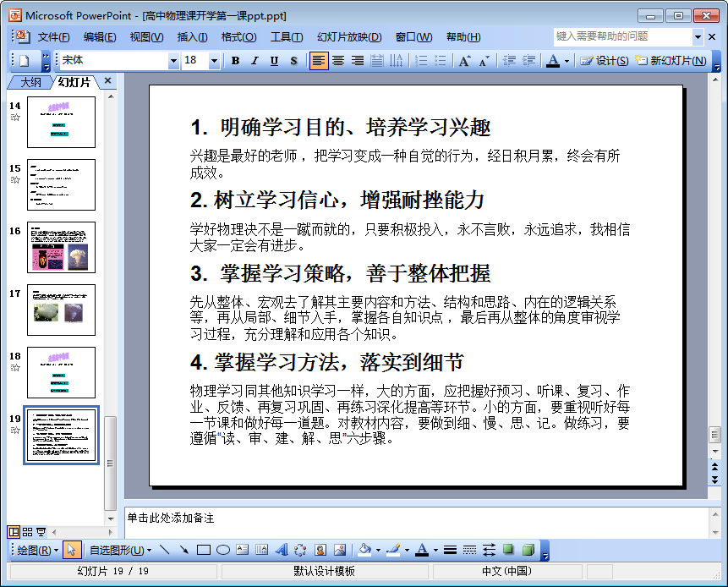Switch to Normal view
The height and width of the screenshot is (587, 728).
click(14, 532)
